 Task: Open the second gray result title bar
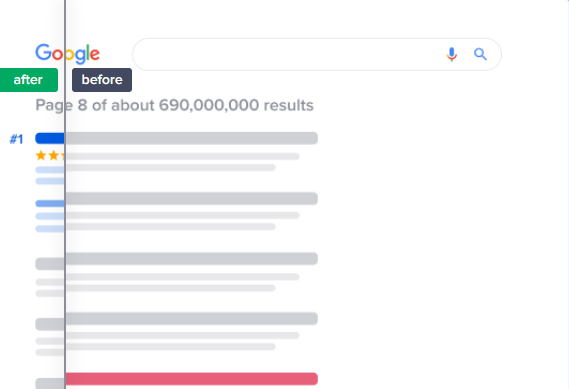tap(192, 198)
